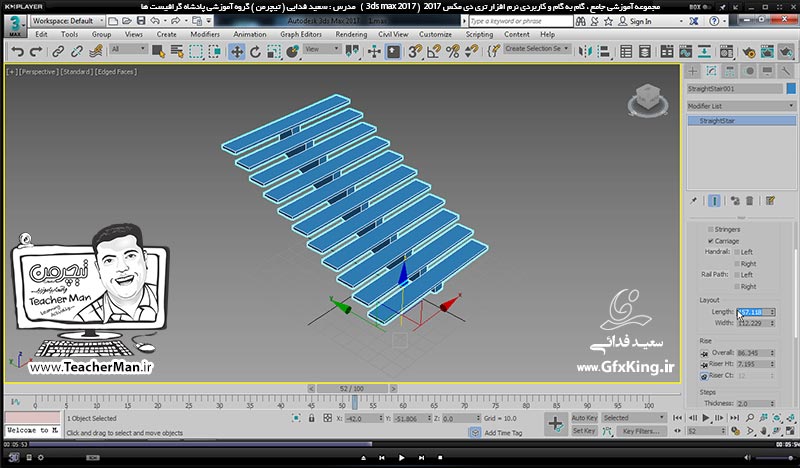Click the Set Key button
This screenshot has height=468, width=800.
point(584,431)
